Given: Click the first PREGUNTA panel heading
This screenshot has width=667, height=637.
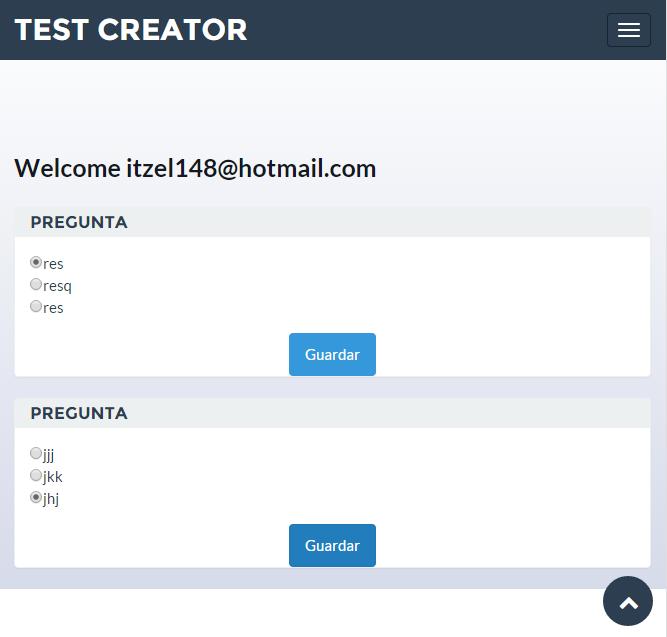Looking at the screenshot, I should 79,222.
